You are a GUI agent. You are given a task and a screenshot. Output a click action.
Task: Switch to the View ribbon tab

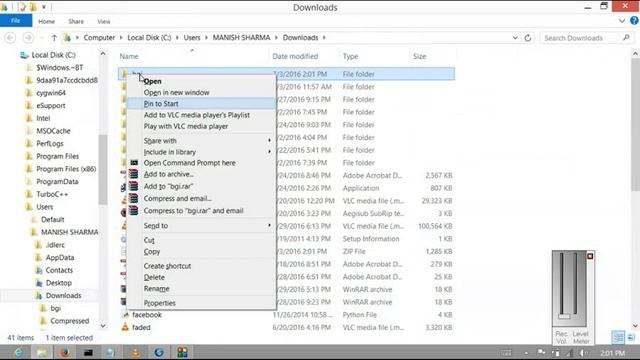click(x=104, y=21)
